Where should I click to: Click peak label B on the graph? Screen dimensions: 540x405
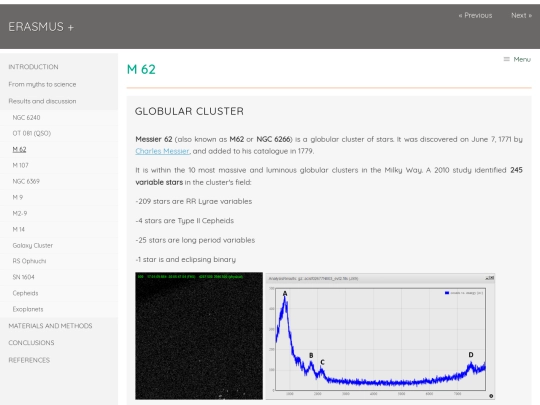(x=311, y=355)
